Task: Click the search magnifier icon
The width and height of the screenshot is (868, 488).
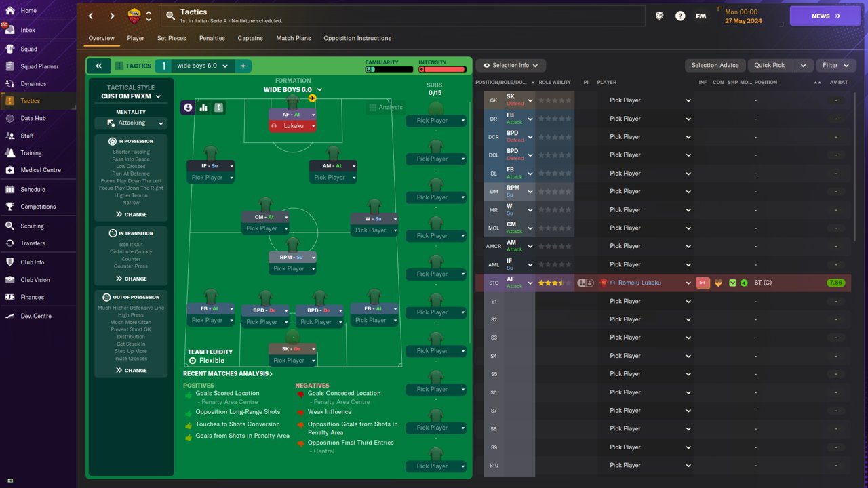Action: pyautogui.click(x=170, y=16)
